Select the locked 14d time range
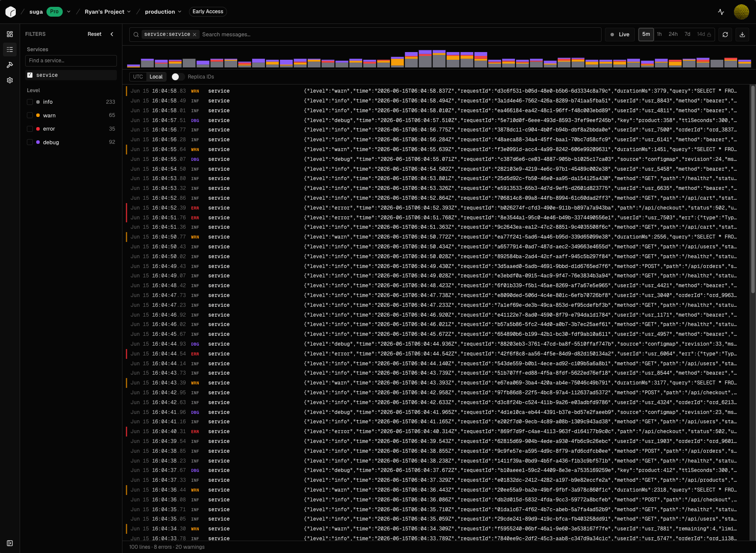The width and height of the screenshot is (756, 553). tap(704, 35)
